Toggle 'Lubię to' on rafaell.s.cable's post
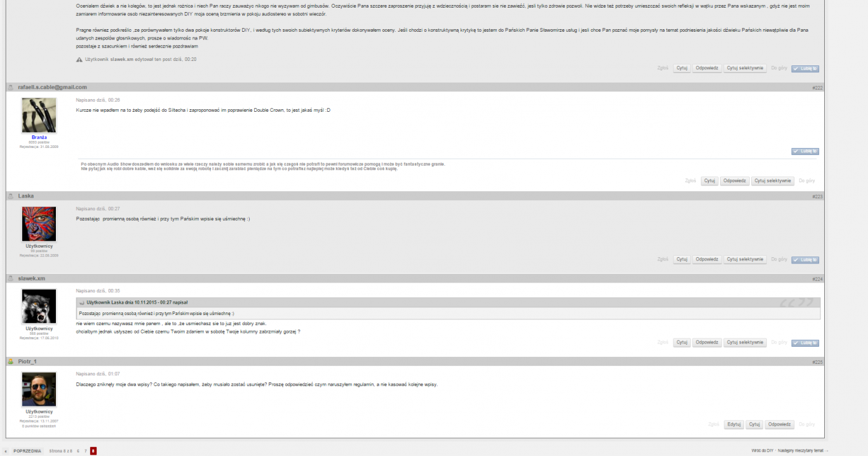Viewport: 868px width, 456px height. tap(805, 151)
